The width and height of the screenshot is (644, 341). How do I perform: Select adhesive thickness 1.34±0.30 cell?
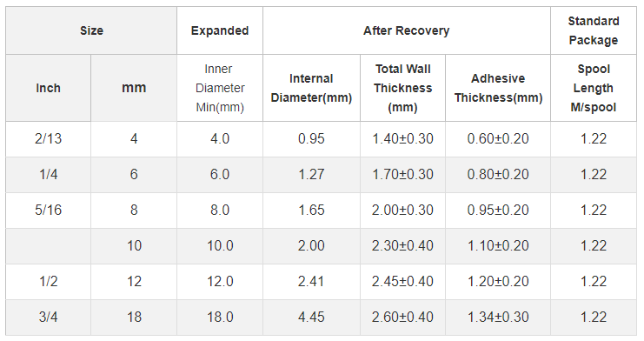tap(498, 318)
